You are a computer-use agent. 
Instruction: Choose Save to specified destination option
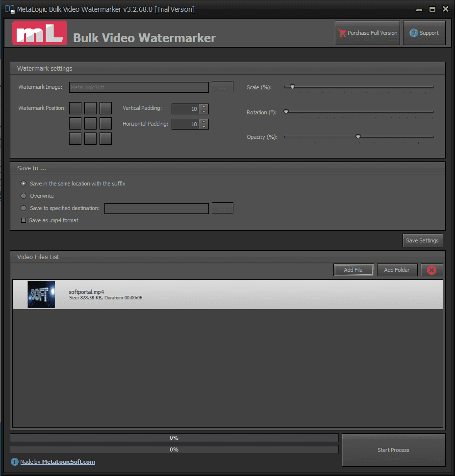[24, 208]
